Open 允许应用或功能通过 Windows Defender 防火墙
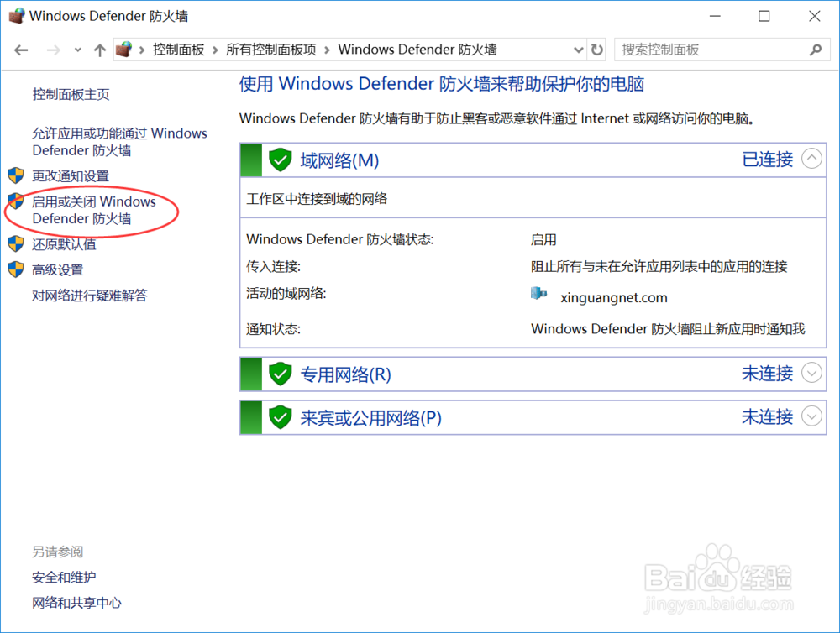The height and width of the screenshot is (633, 840). pos(119,142)
